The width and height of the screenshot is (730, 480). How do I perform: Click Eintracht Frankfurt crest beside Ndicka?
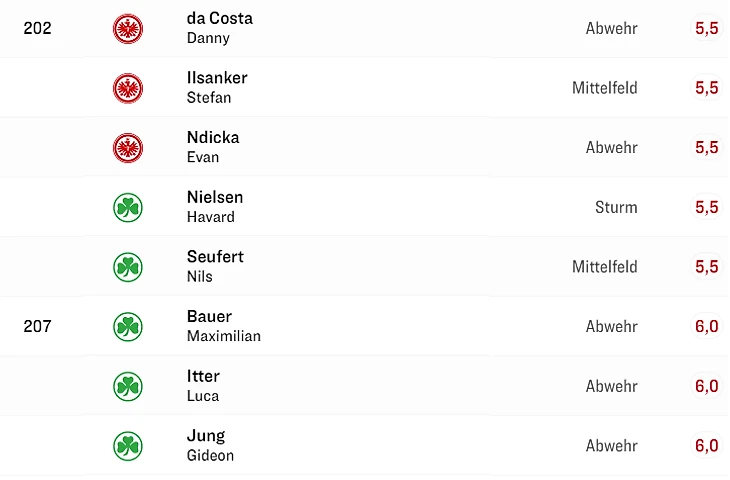[128, 148]
